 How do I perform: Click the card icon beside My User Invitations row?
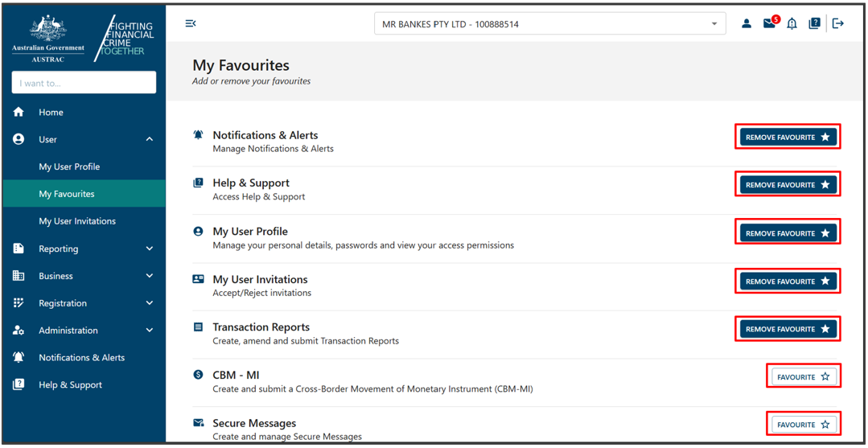pyautogui.click(x=198, y=279)
